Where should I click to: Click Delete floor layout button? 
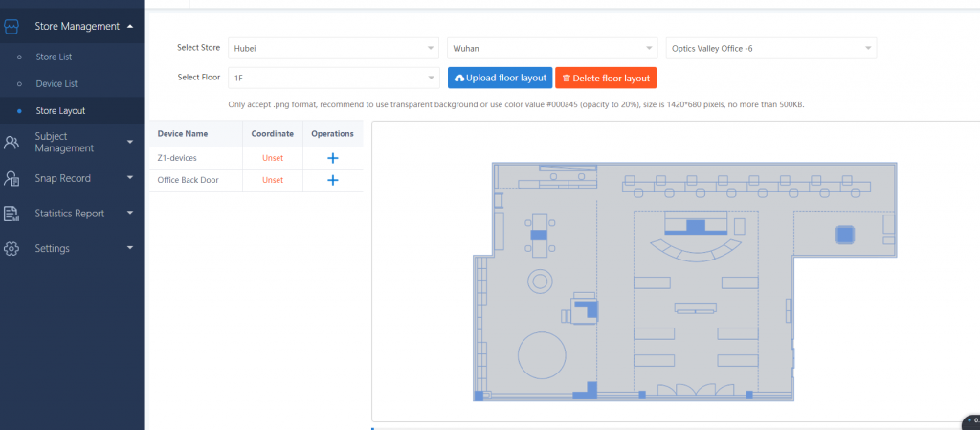[x=606, y=79]
